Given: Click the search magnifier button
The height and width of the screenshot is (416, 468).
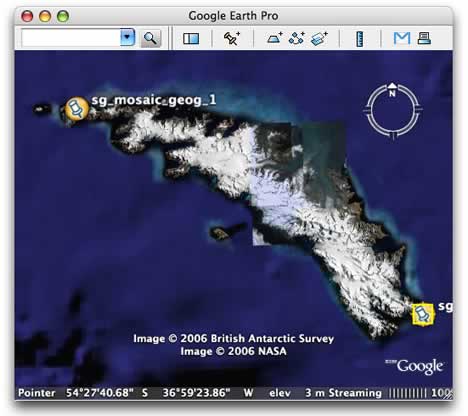Looking at the screenshot, I should click(150, 38).
